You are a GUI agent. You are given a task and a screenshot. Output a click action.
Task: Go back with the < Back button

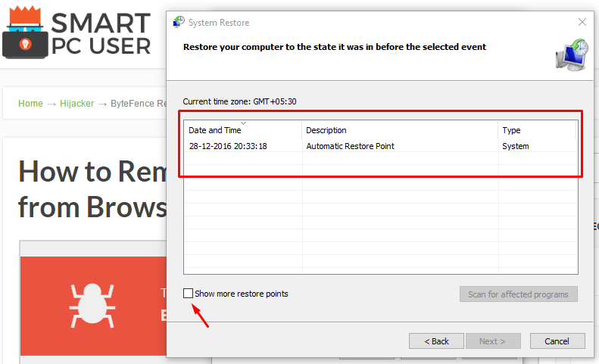436,341
